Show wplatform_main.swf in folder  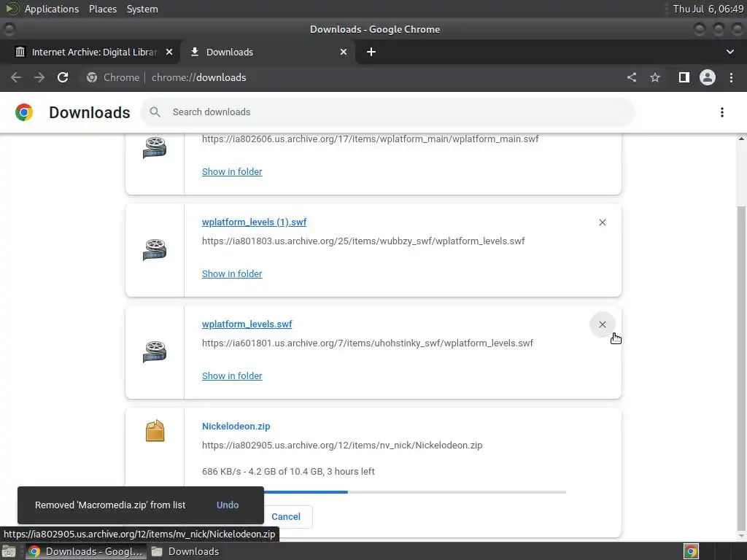(x=232, y=172)
